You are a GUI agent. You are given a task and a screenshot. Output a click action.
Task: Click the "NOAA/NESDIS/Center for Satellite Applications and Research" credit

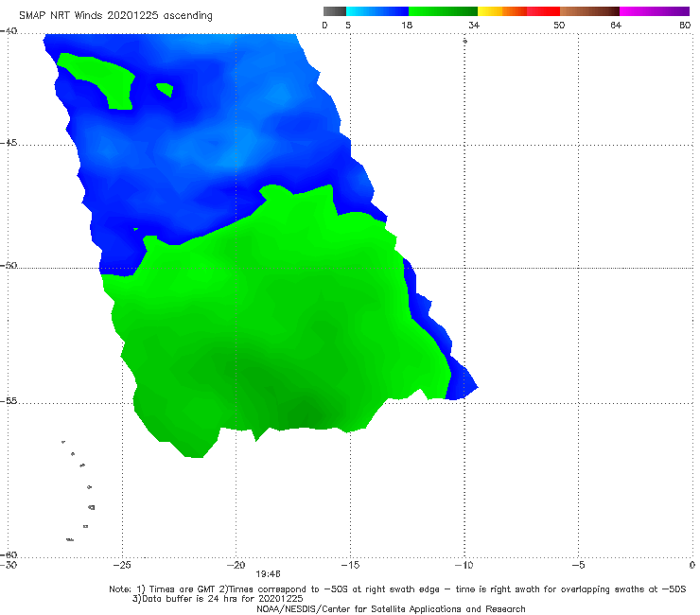click(391, 608)
